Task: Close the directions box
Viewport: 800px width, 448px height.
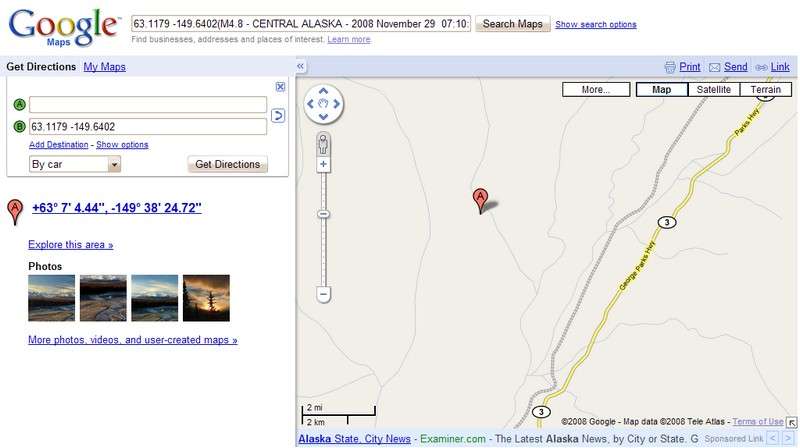Action: tap(280, 87)
